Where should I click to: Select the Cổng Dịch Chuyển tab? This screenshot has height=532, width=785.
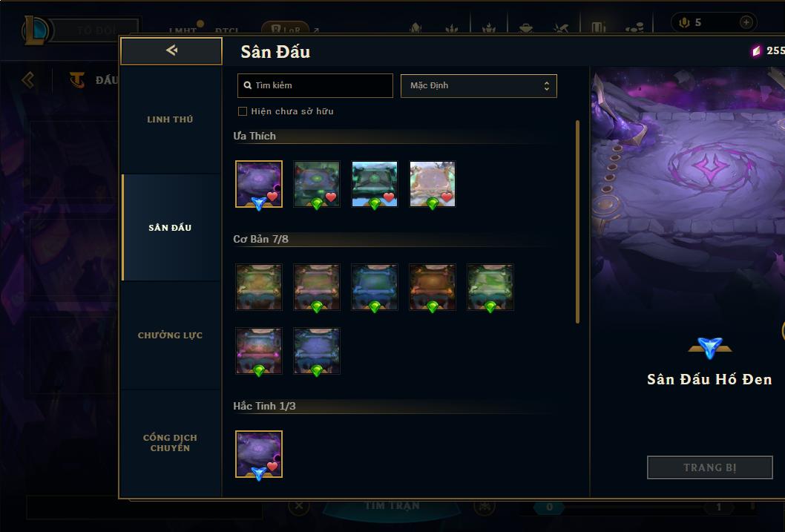click(x=170, y=443)
